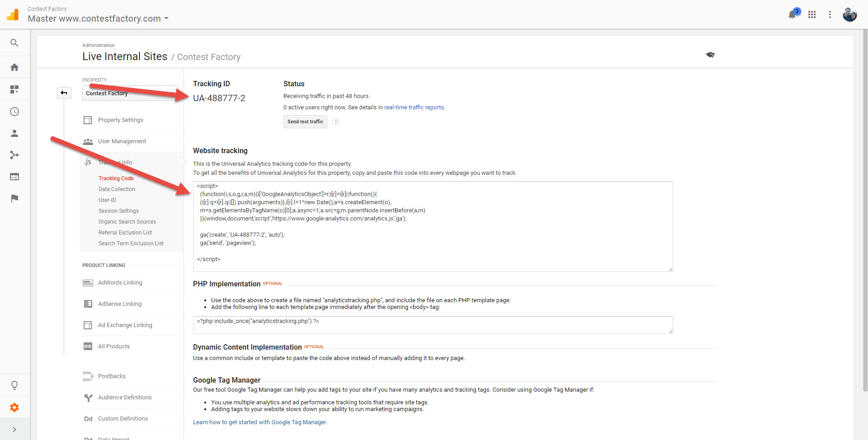This screenshot has height=440, width=868.
Task: Open the Contest Factory property dropdown
Action: [130, 93]
